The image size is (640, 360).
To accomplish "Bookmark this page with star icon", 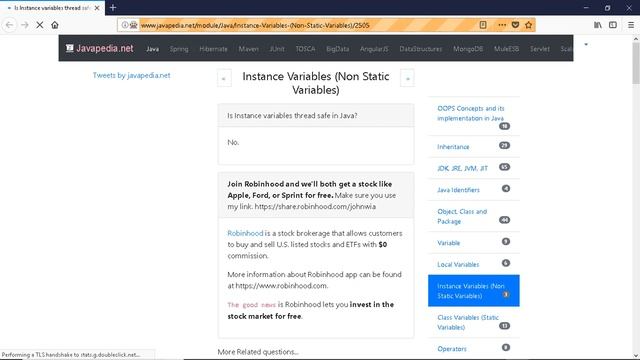I will (529, 25).
